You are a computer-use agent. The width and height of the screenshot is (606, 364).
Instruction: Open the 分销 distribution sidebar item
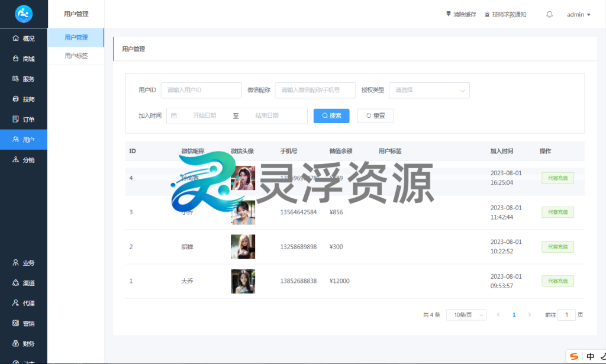[x=24, y=160]
